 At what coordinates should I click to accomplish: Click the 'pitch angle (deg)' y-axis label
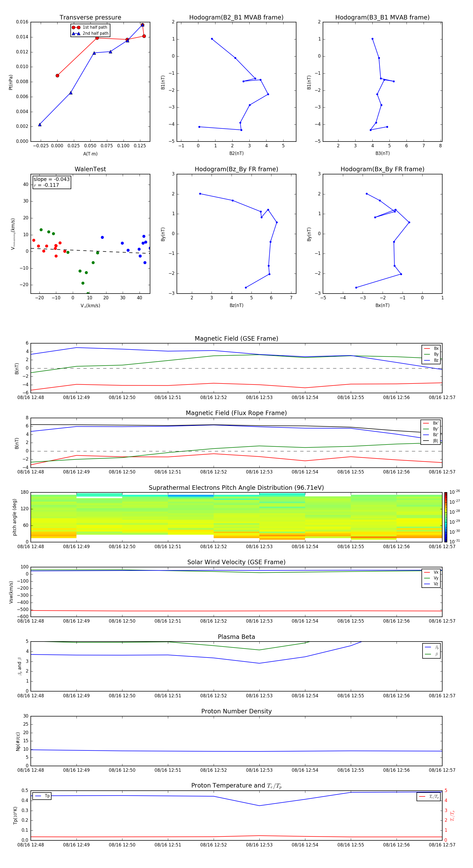coord(14,517)
